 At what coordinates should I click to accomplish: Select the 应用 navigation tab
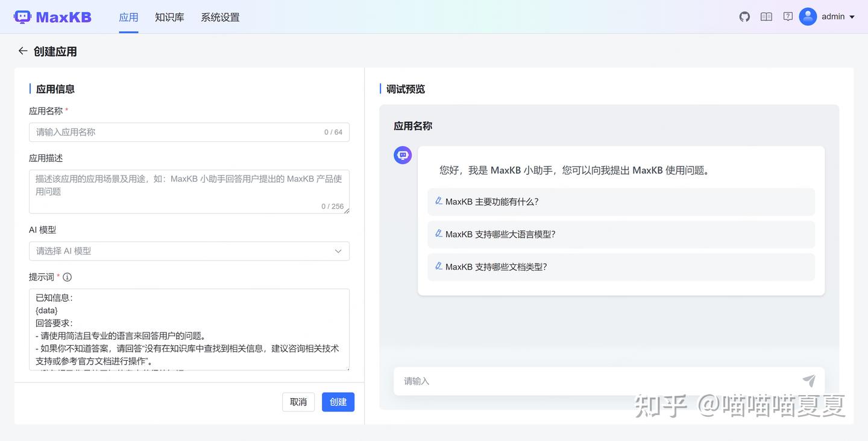pos(128,17)
